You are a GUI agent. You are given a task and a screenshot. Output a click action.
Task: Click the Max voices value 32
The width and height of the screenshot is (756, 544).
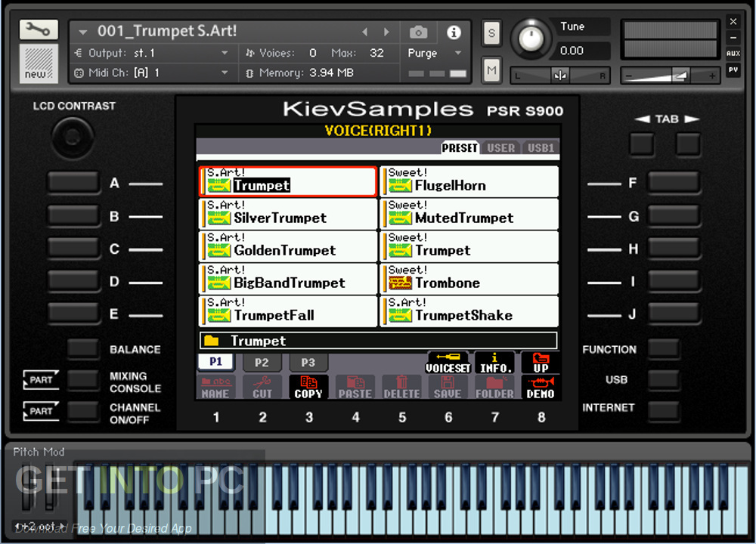tap(376, 53)
